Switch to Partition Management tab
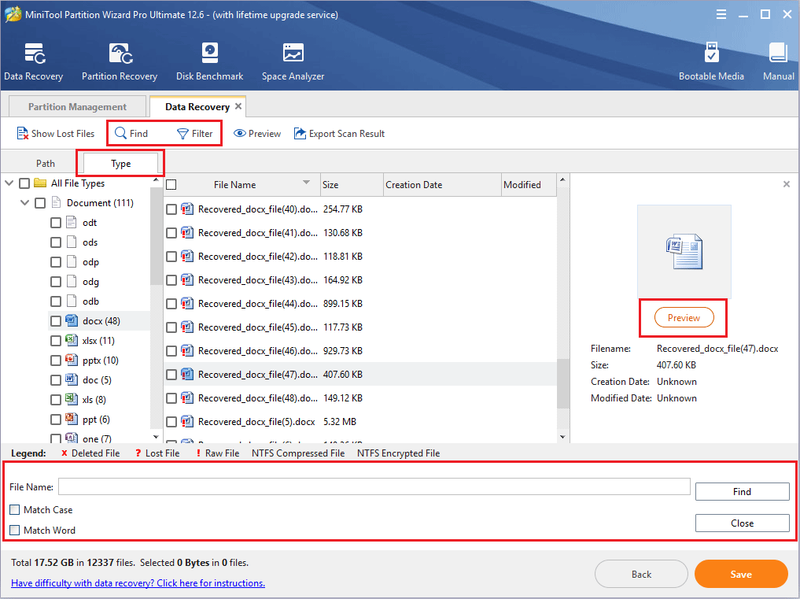The width and height of the screenshot is (800, 599). [x=77, y=107]
